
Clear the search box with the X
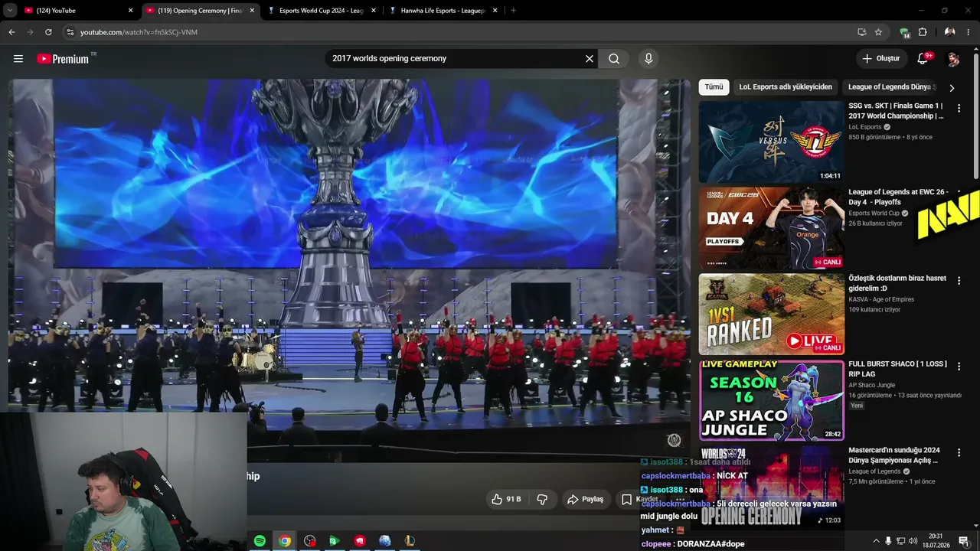tap(590, 59)
